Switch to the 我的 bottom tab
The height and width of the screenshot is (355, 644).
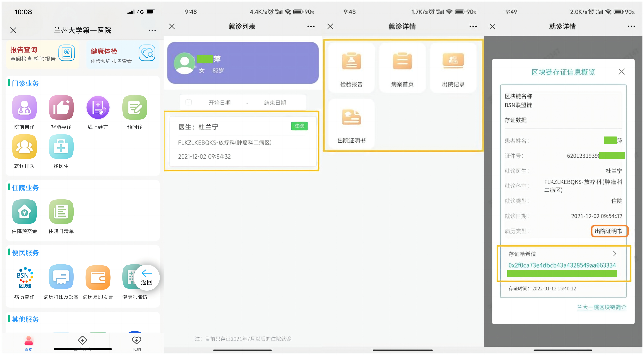tap(136, 344)
